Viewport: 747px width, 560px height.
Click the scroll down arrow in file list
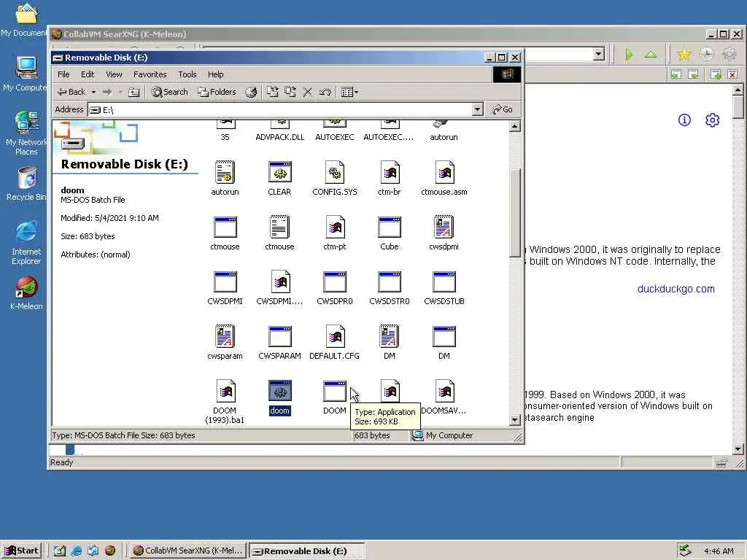click(514, 420)
